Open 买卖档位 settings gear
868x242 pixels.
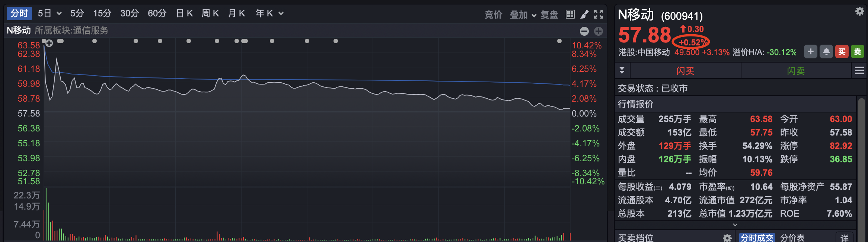727,238
